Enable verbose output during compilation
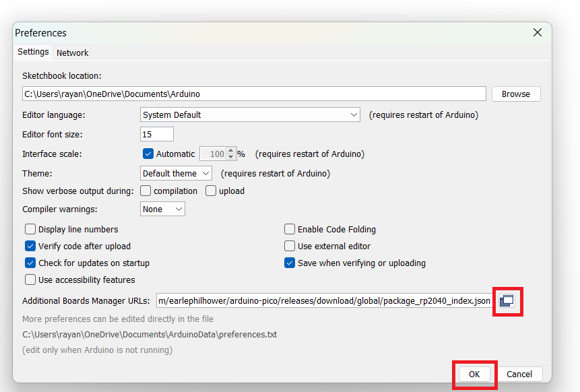 click(146, 191)
